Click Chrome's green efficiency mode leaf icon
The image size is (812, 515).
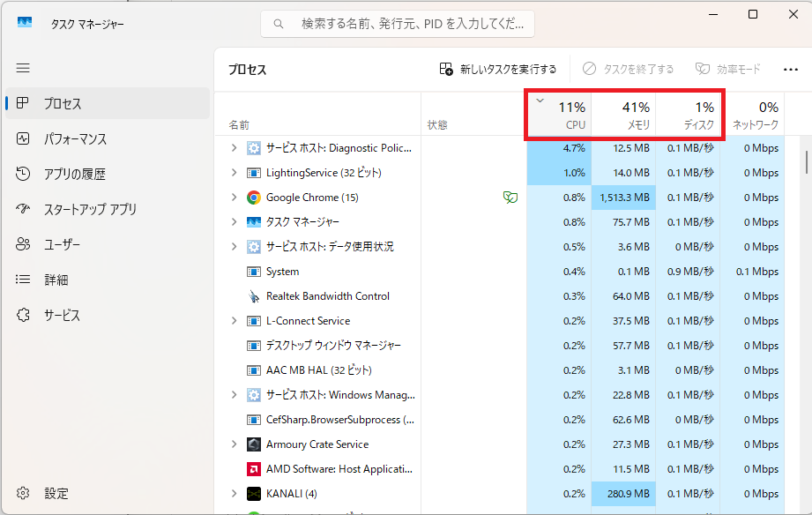coord(510,197)
